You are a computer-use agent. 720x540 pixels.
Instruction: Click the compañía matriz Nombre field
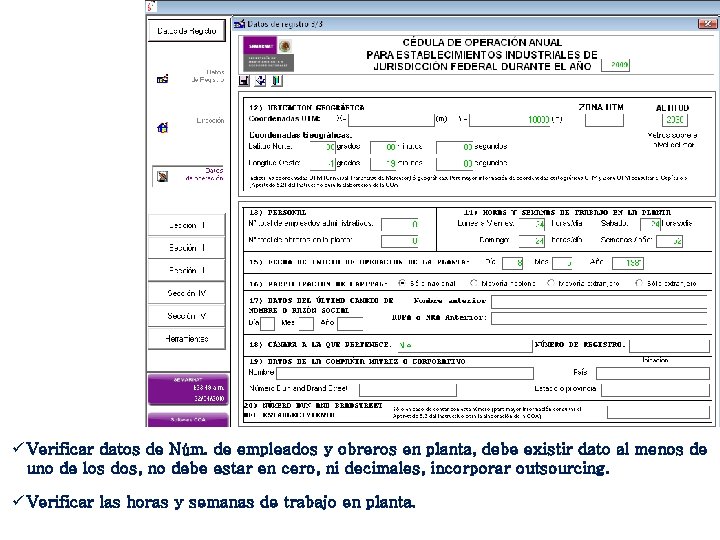(405, 373)
